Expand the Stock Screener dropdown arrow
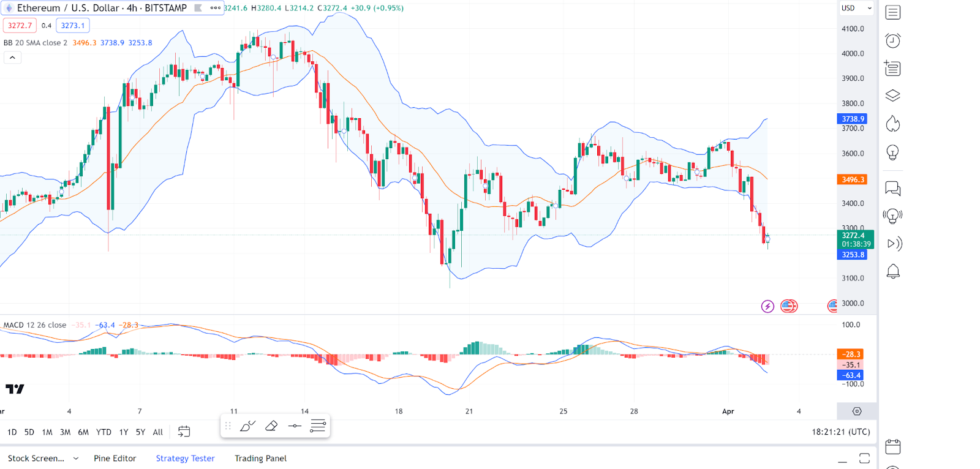 click(76, 458)
